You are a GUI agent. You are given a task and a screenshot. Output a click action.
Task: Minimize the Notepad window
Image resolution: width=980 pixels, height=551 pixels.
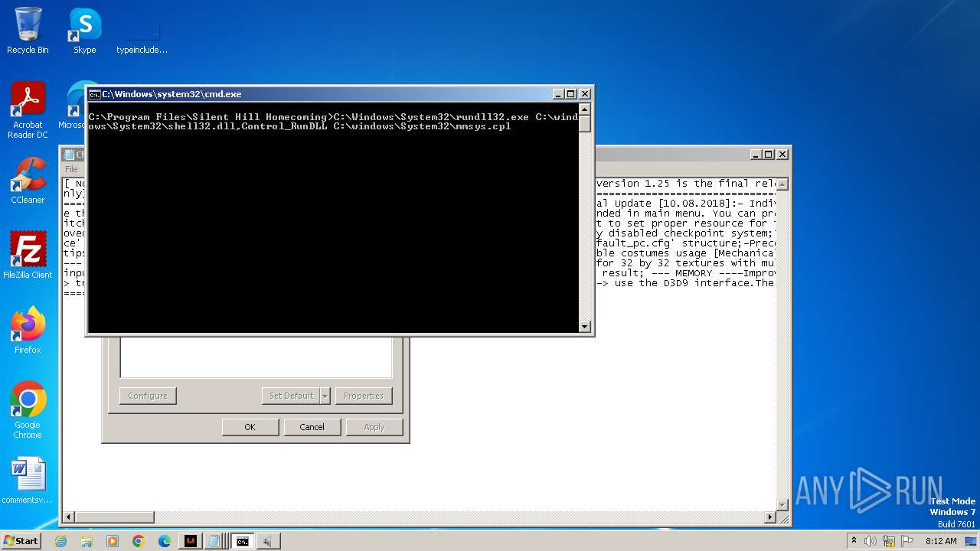coord(756,154)
